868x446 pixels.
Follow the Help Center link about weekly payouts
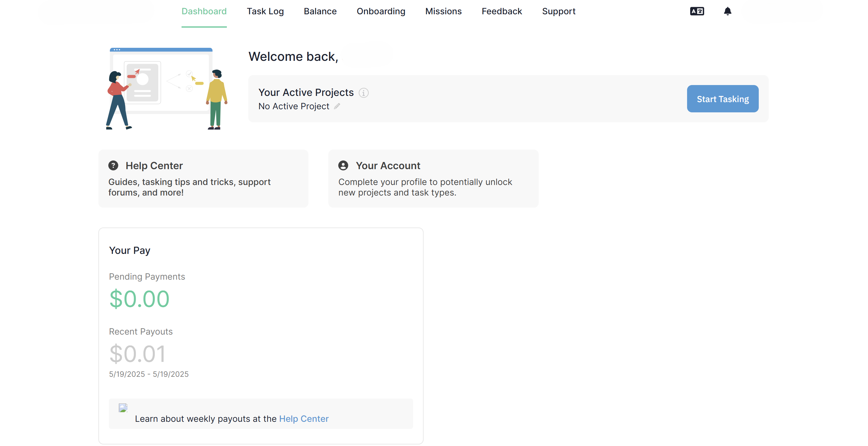pos(304,419)
